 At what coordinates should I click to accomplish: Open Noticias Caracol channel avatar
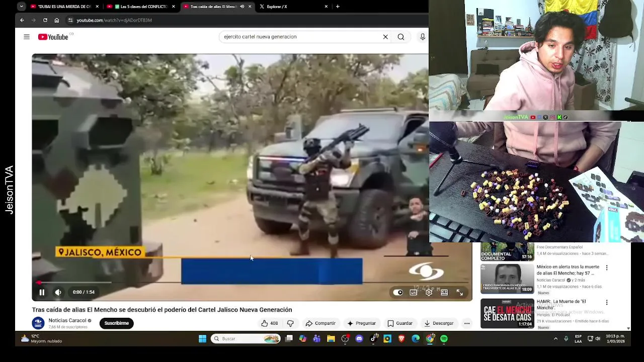(x=38, y=323)
